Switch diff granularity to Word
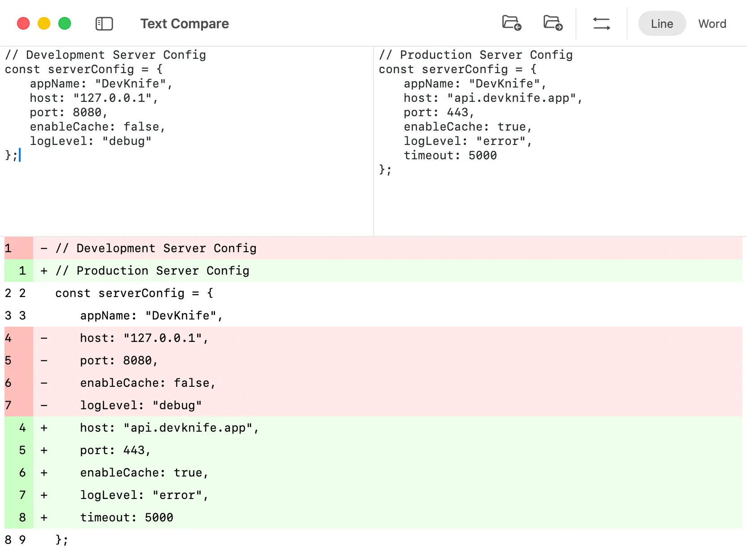747x560 pixels. pyautogui.click(x=712, y=24)
